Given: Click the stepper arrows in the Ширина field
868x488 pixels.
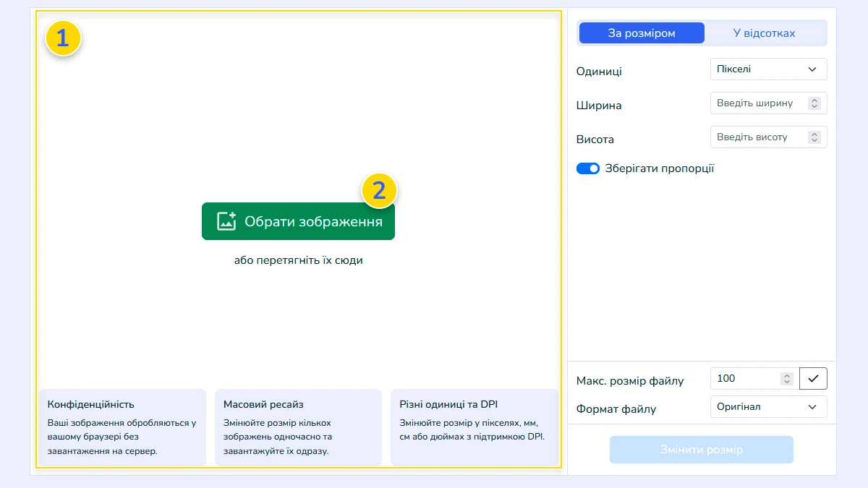Looking at the screenshot, I should tap(814, 103).
